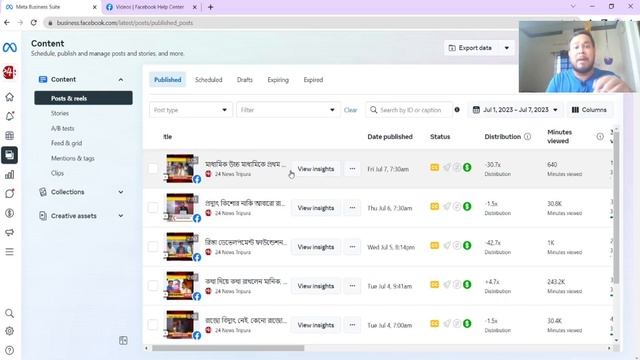Open more options for Thu Jul 6 post
Image resolution: width=640 pixels, height=360 pixels.
[x=352, y=208]
